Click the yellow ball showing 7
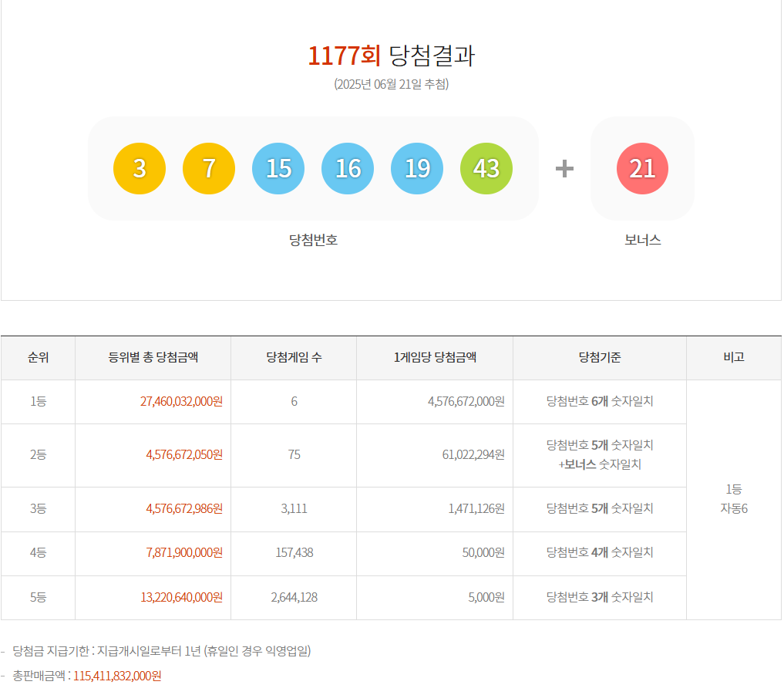The width and height of the screenshot is (784, 695). pyautogui.click(x=208, y=168)
